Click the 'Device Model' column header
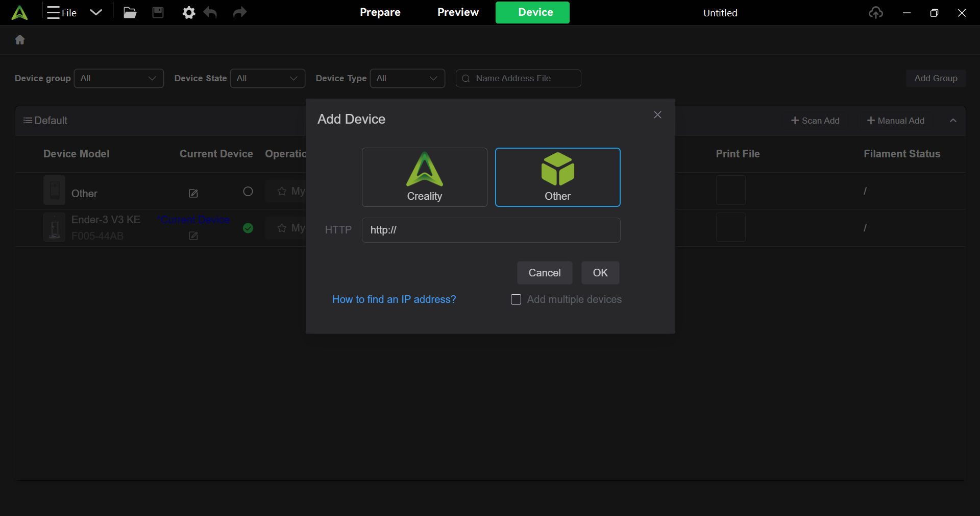 click(x=77, y=154)
